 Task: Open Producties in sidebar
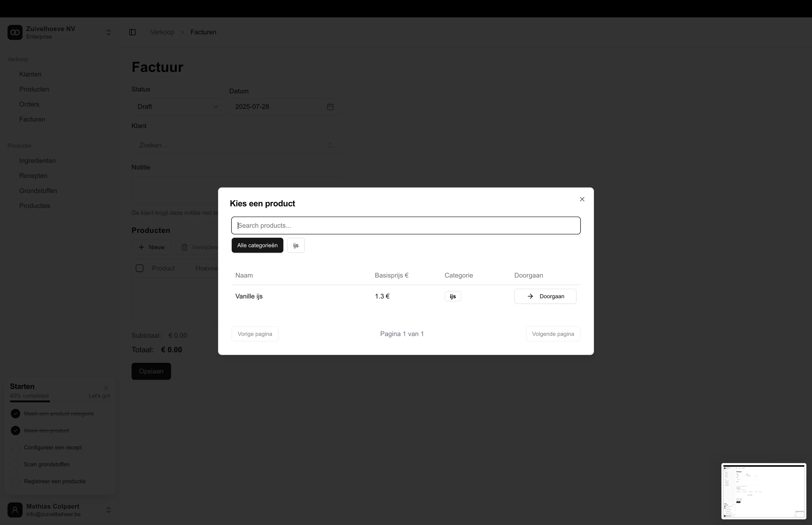35,206
